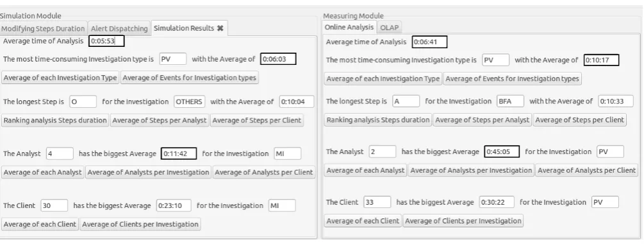View Average of each Analyst in Measuring Module
Viewport: 644px width, 244px height.
pyautogui.click(x=365, y=170)
